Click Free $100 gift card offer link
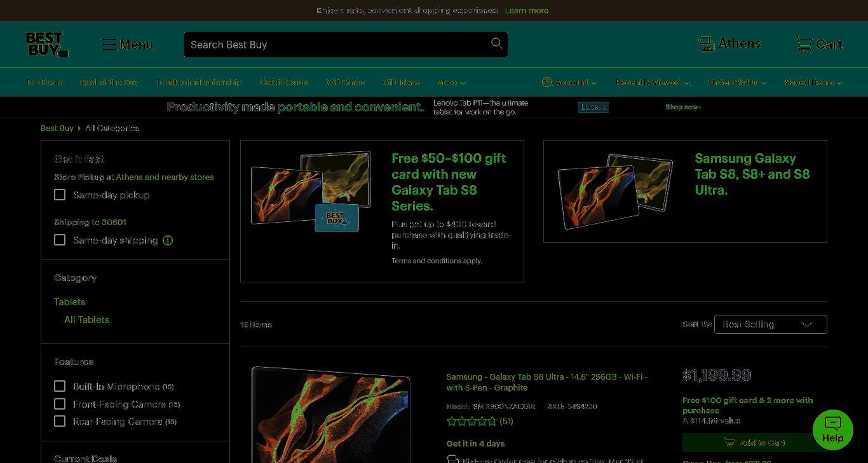Viewport: 868px width, 463px height. click(747, 405)
